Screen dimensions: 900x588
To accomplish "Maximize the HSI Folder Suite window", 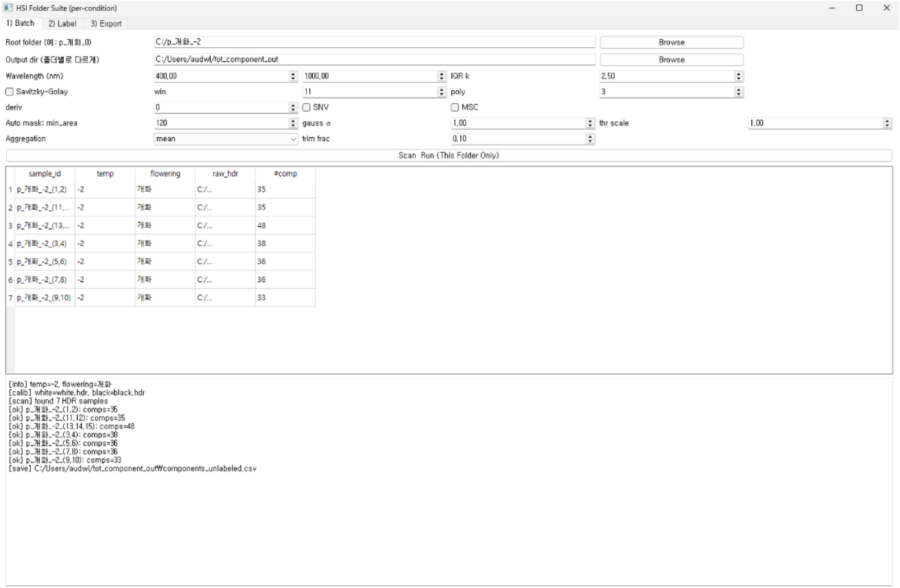I will 859,8.
